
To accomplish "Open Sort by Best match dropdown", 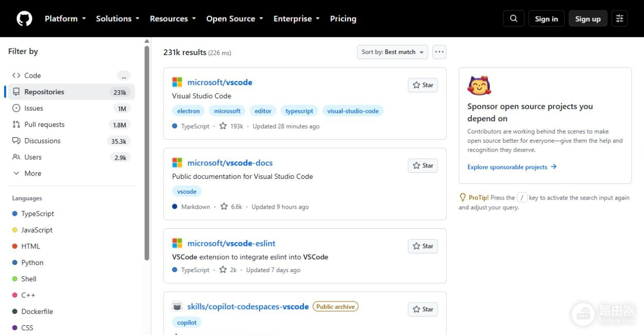I will pos(393,52).
